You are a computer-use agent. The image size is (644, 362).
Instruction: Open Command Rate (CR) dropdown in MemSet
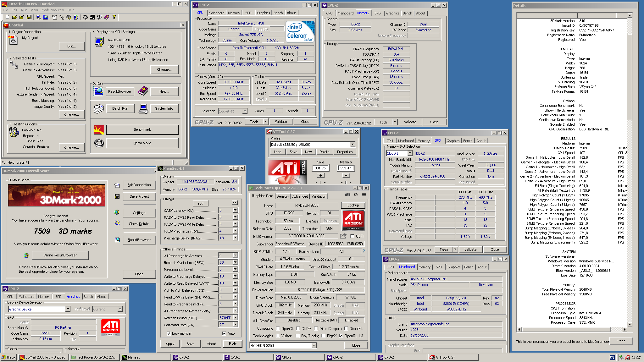pos(235,325)
